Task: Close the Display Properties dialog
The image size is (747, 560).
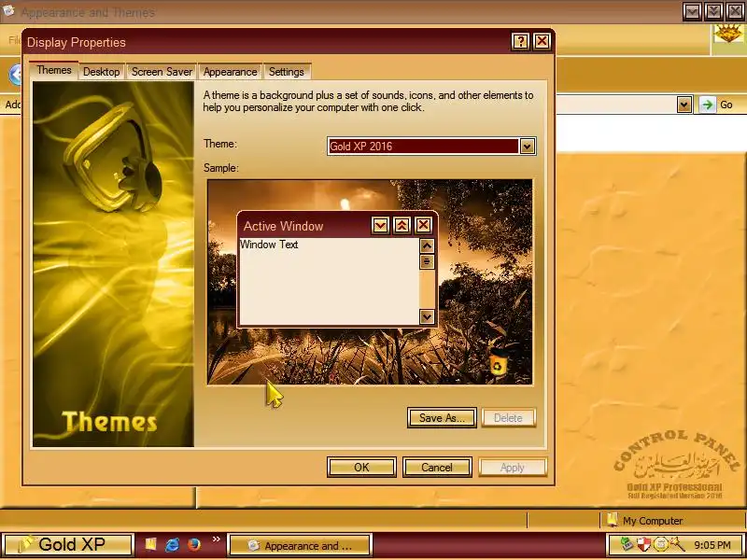Action: tap(542, 42)
